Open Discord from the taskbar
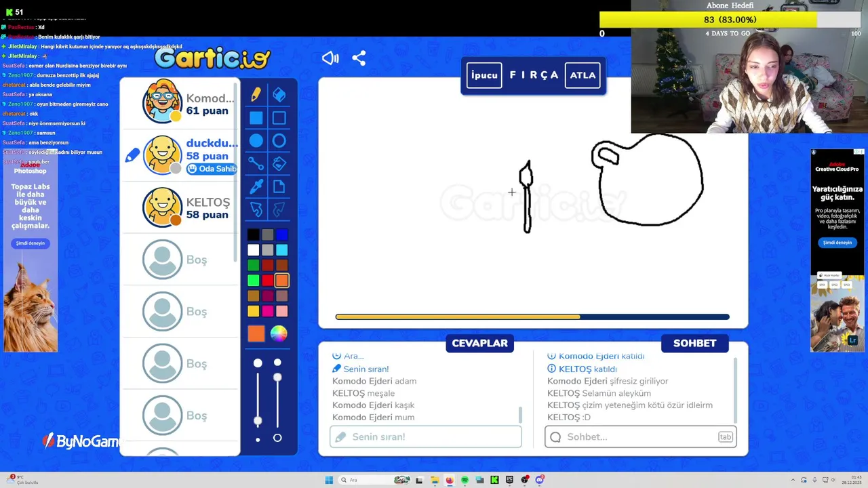868x488 pixels. (540, 480)
